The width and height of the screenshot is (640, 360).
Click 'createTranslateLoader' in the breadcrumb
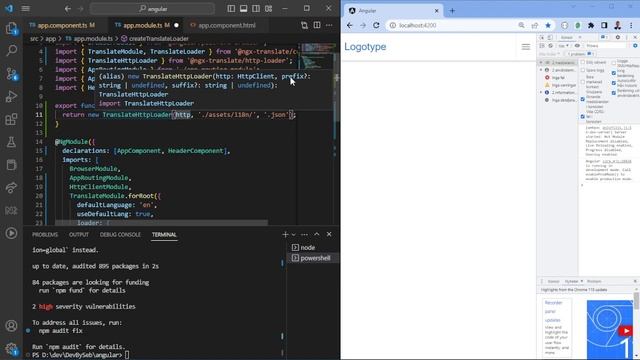(x=159, y=39)
